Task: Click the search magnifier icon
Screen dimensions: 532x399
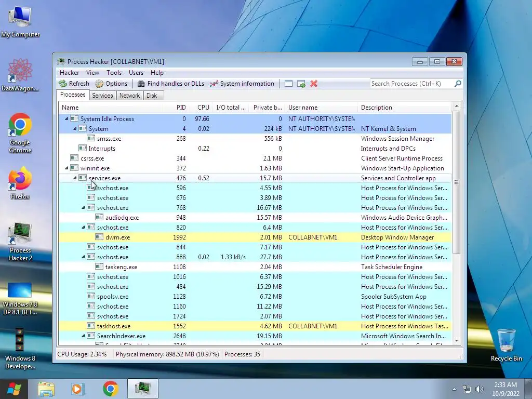Action: click(x=458, y=84)
